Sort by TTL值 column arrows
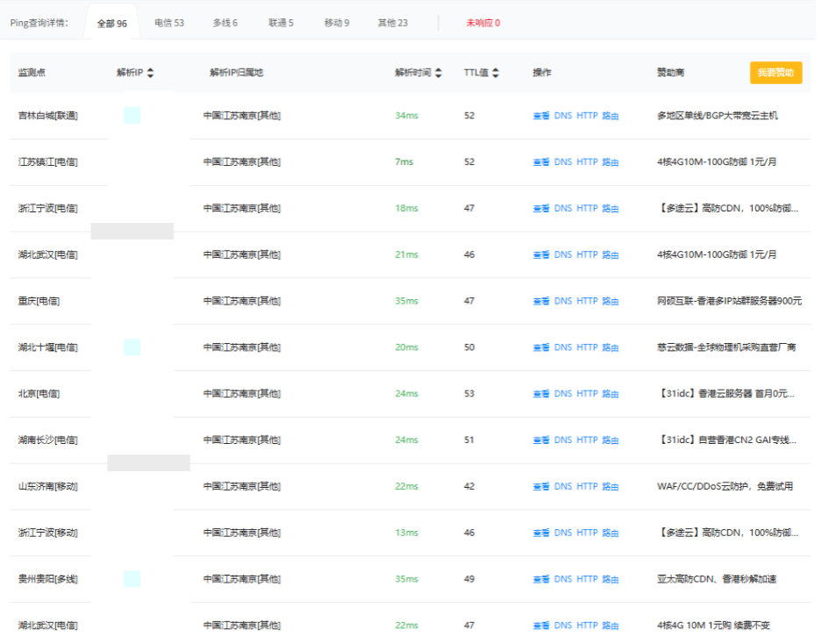Viewport: 829px width, 644px height. coord(496,73)
